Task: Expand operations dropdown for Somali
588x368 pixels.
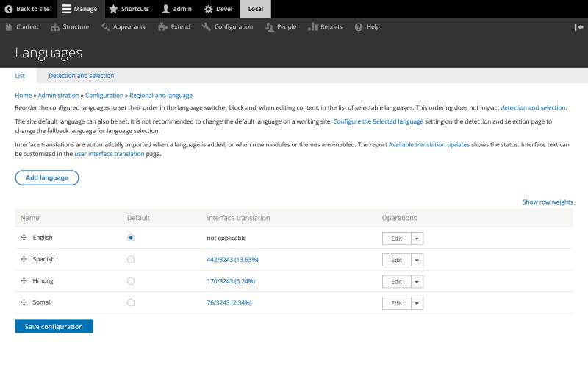Action: (x=417, y=303)
